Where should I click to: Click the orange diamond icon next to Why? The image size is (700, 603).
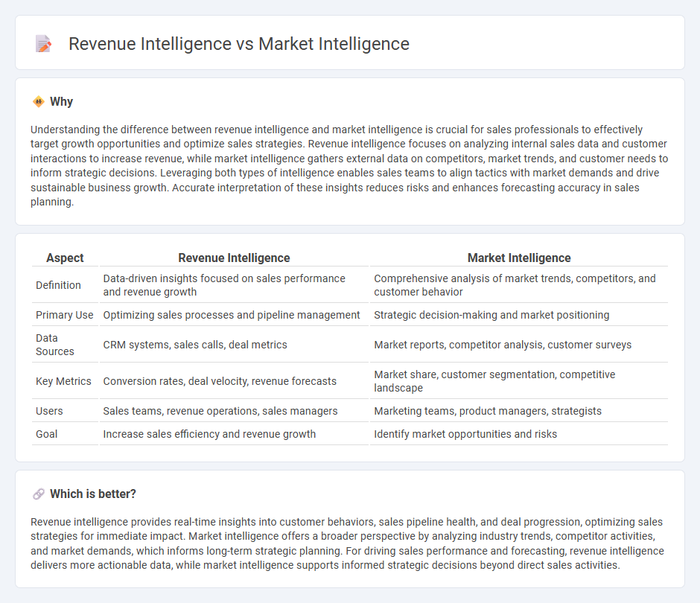39,102
